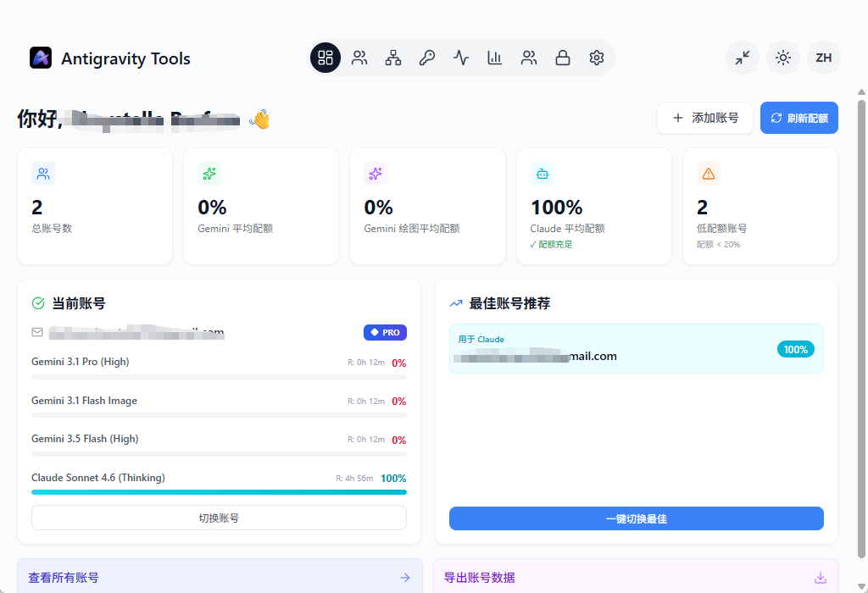Click the 总账号数 label
Image resolution: width=868 pixels, height=593 pixels.
52,229
